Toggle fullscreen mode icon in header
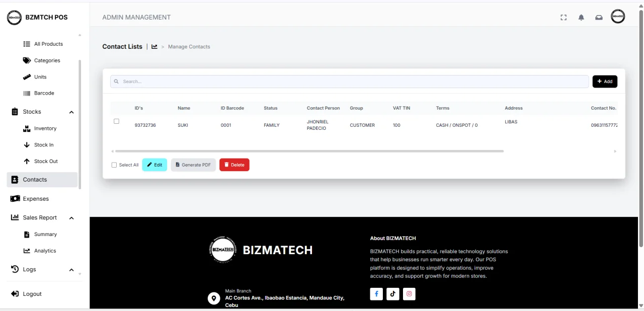The width and height of the screenshot is (644, 311). (563, 18)
